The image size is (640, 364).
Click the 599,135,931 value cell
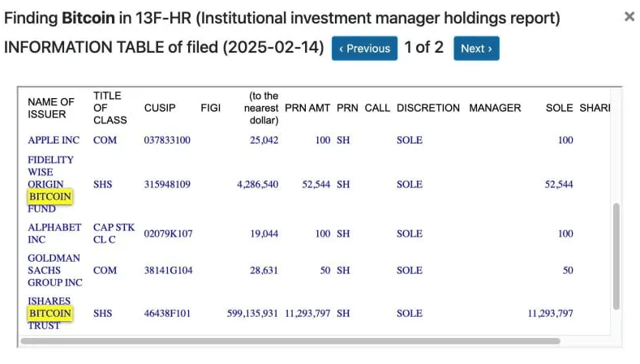pos(252,313)
